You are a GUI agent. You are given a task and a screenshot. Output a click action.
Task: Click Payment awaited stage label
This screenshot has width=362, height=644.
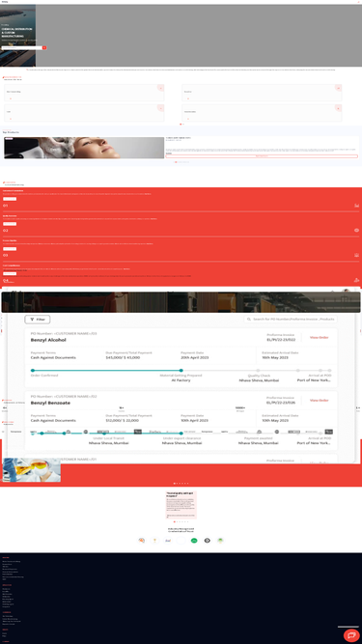(x=258, y=438)
